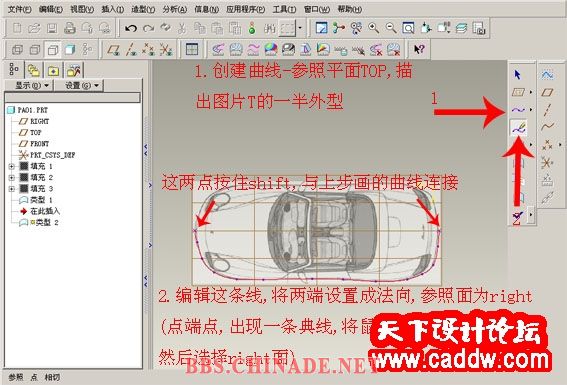Select the arrow selection tool

[517, 75]
